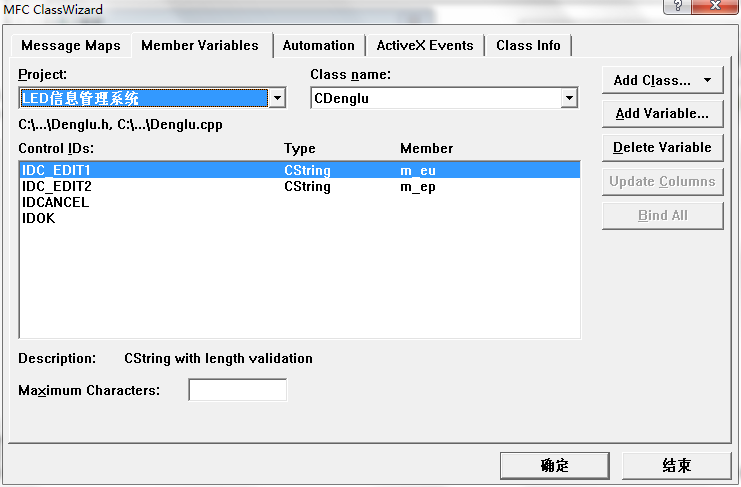Click the CDenglu class name field
741x487 pixels.
pyautogui.click(x=435, y=98)
